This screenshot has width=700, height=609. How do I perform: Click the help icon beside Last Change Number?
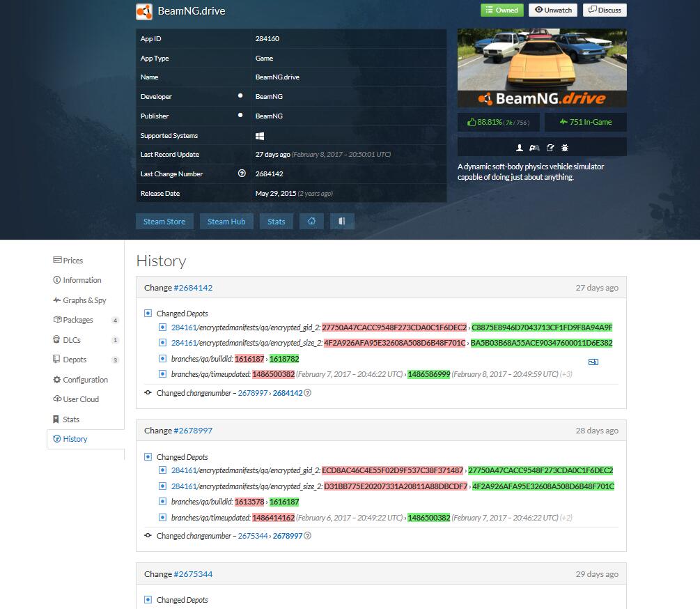(x=242, y=174)
